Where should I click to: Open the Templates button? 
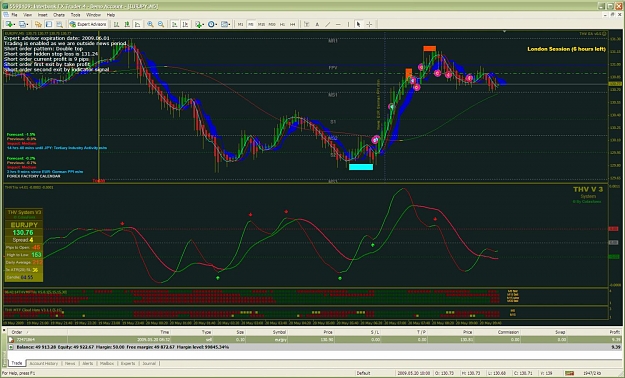pyautogui.click(x=224, y=24)
